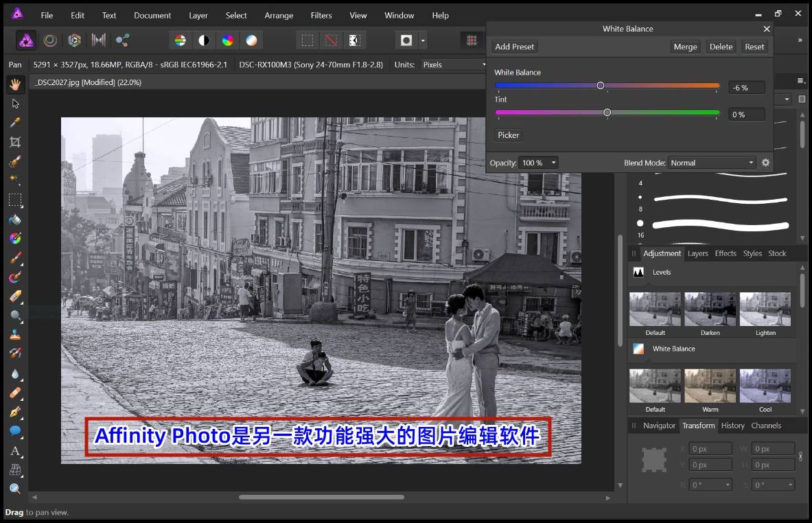
Task: Choose the Warm white balance preset thumbnail
Action: tap(710, 386)
